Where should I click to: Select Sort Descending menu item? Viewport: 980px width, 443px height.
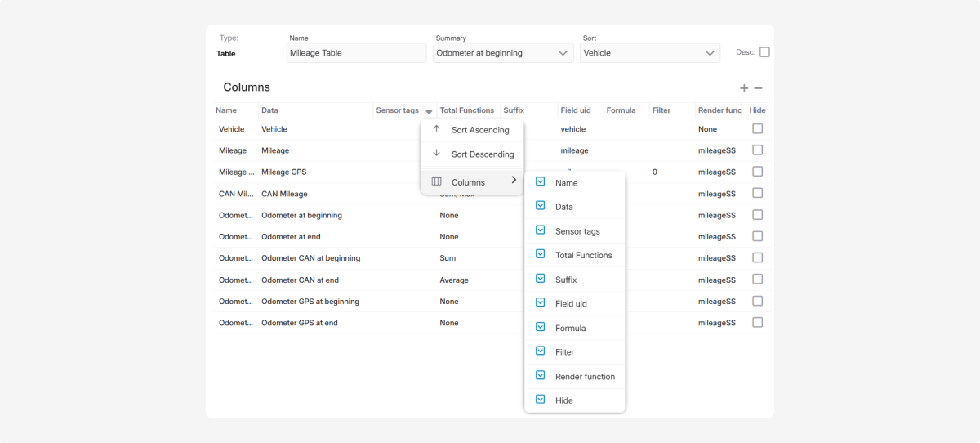click(483, 154)
